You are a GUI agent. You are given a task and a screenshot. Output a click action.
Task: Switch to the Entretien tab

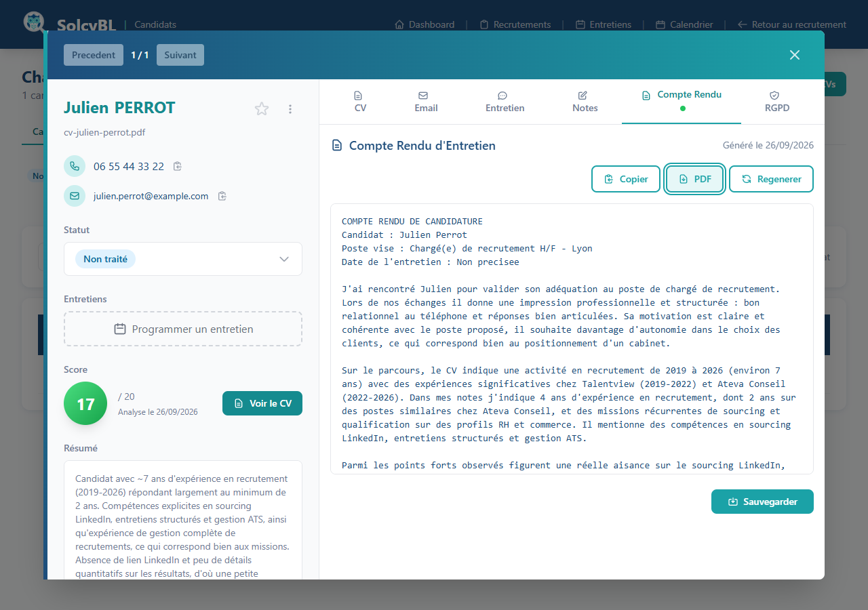[505, 102]
